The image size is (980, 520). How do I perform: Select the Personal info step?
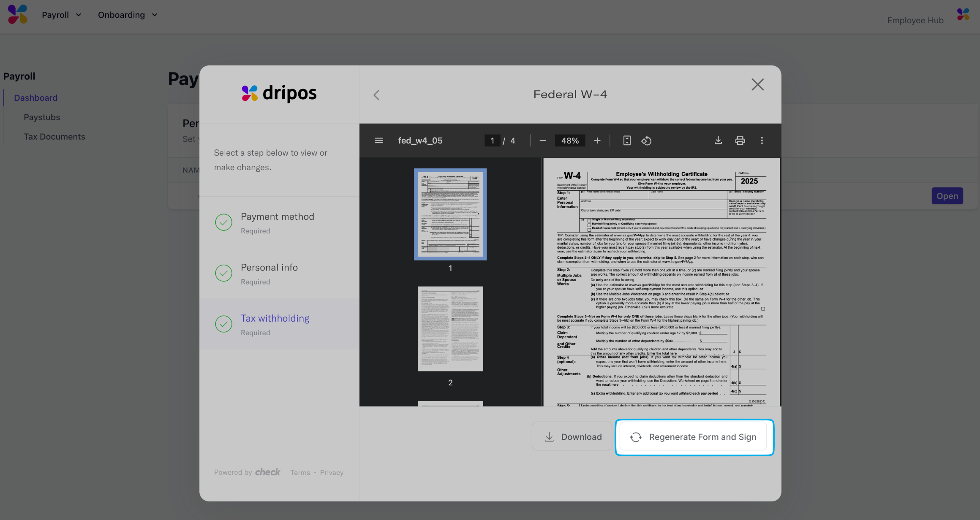pos(269,273)
